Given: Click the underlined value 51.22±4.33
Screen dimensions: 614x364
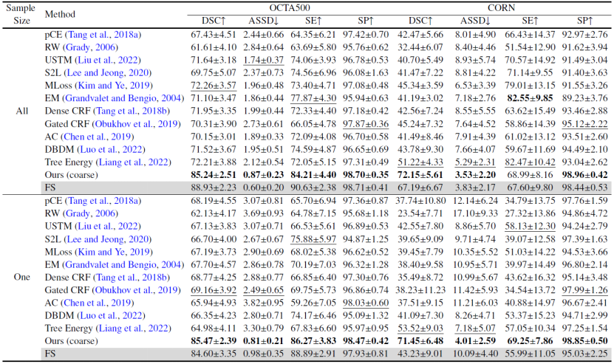Looking at the screenshot, I should (420, 162).
